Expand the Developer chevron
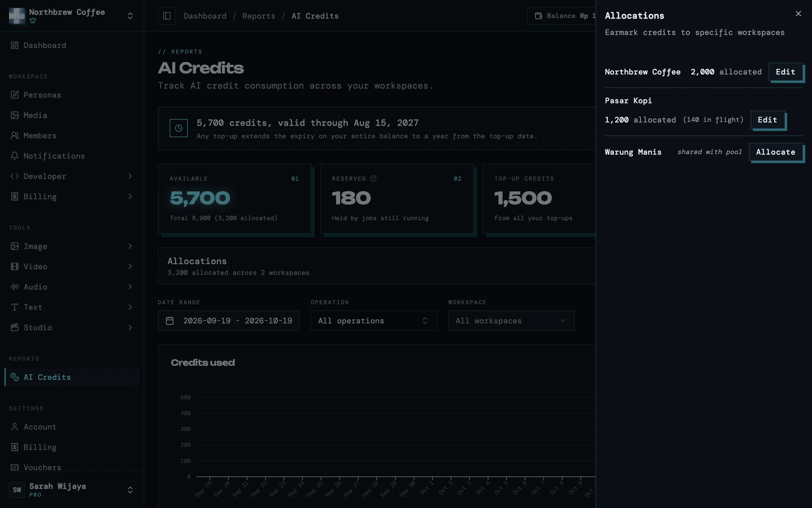Image resolution: width=812 pixels, height=508 pixels. 130,176
